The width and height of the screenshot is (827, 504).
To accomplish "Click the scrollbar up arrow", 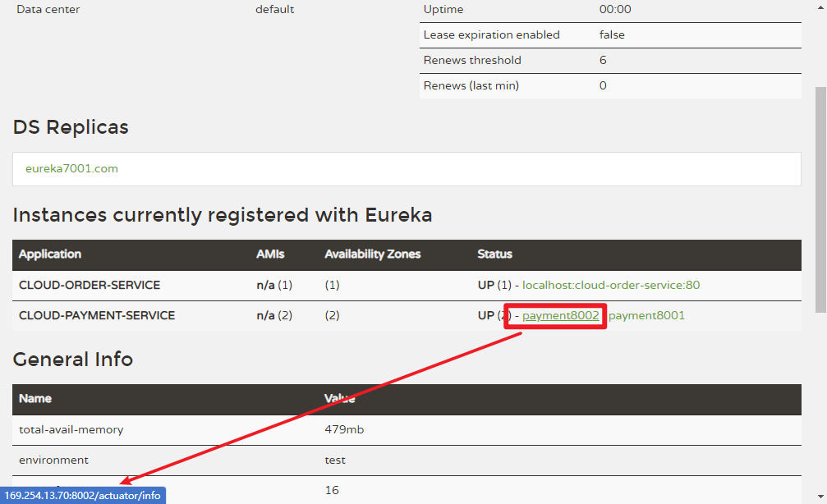I will tap(820, 7).
